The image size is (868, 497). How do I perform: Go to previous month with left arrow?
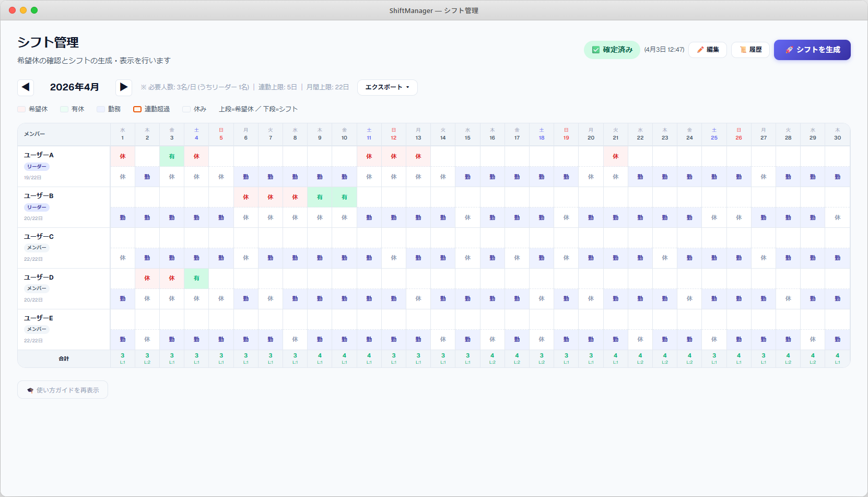tap(26, 87)
